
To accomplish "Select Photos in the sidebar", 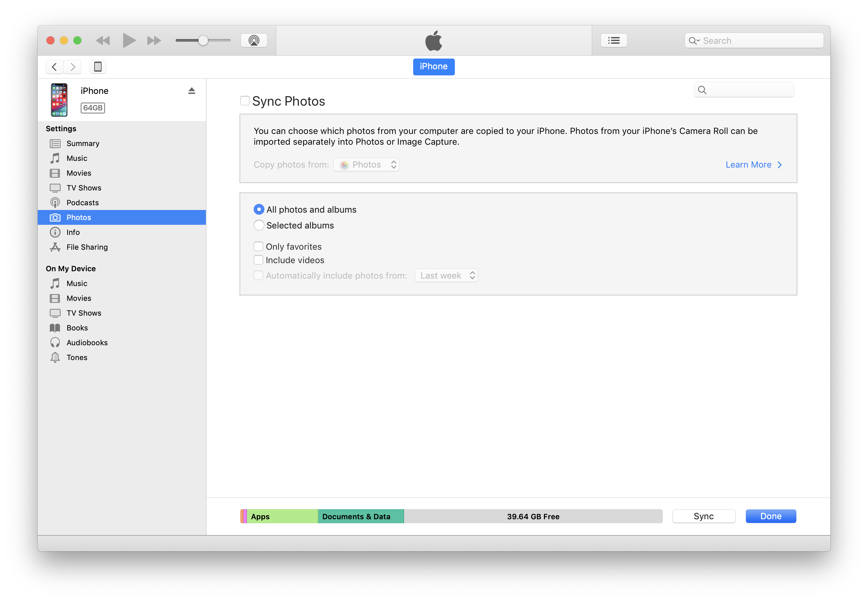I will pyautogui.click(x=121, y=217).
